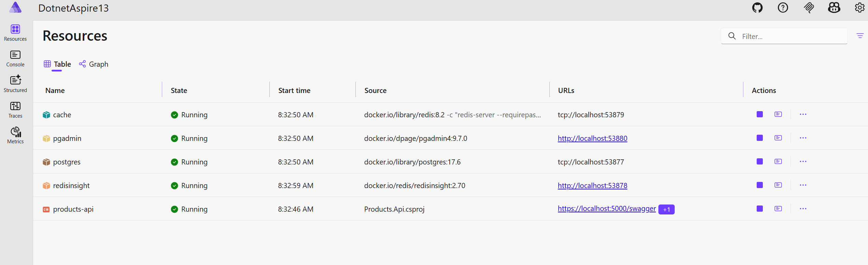This screenshot has width=868, height=265.
Task: Navigate to Traces page in sidebar
Action: click(x=15, y=110)
